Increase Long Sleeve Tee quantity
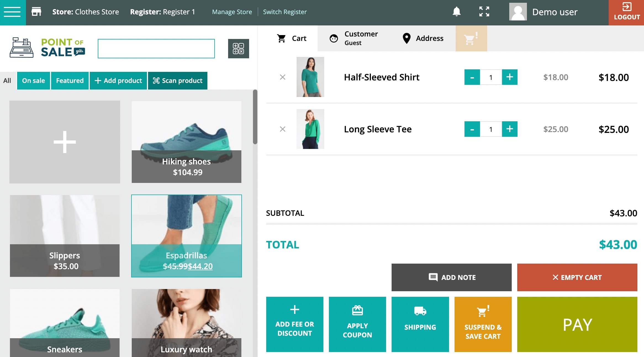The height and width of the screenshot is (357, 644). (x=510, y=129)
